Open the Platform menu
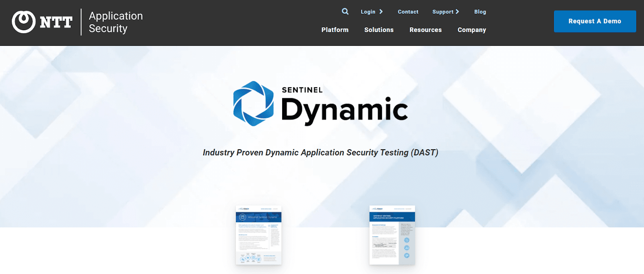 click(x=335, y=30)
